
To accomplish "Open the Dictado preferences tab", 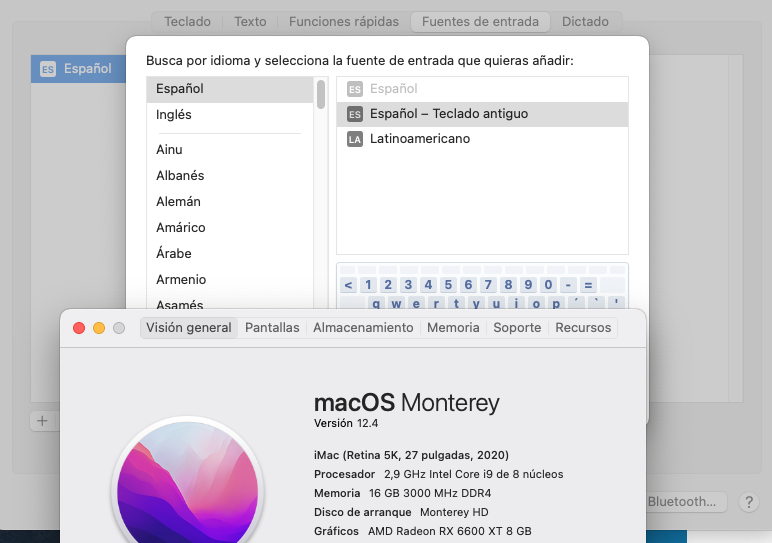I will pos(585,22).
